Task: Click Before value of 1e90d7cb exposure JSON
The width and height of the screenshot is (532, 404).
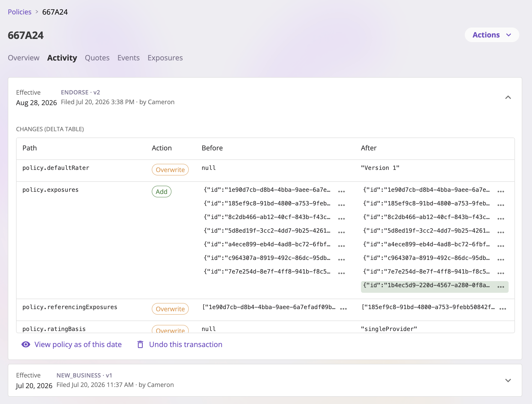Action: 267,190
